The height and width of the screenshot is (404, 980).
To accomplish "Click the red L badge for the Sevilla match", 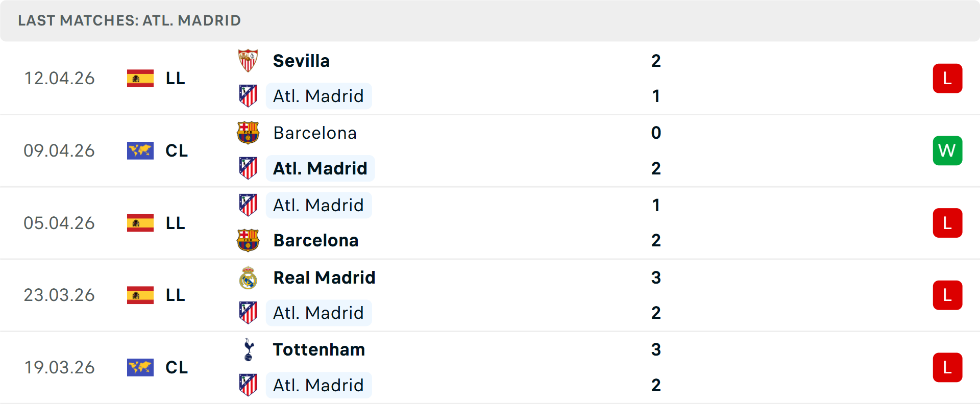I will click(947, 78).
